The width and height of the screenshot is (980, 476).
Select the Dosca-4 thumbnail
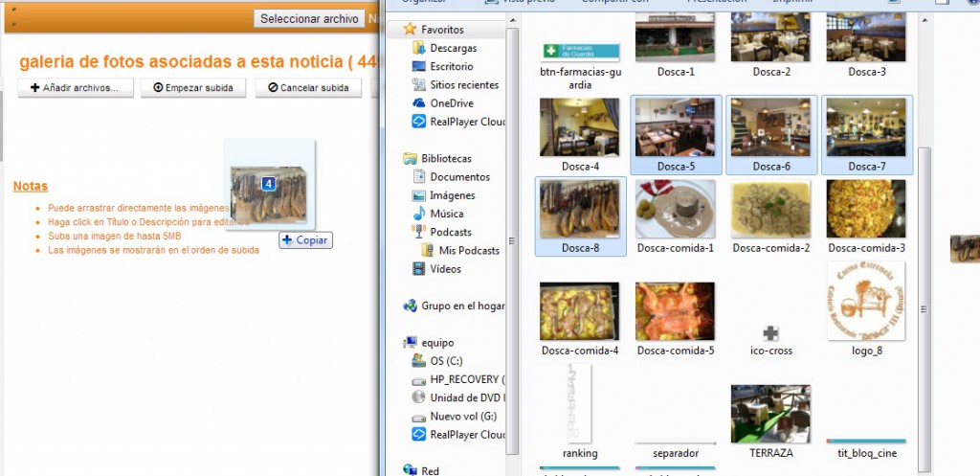pyautogui.click(x=579, y=127)
